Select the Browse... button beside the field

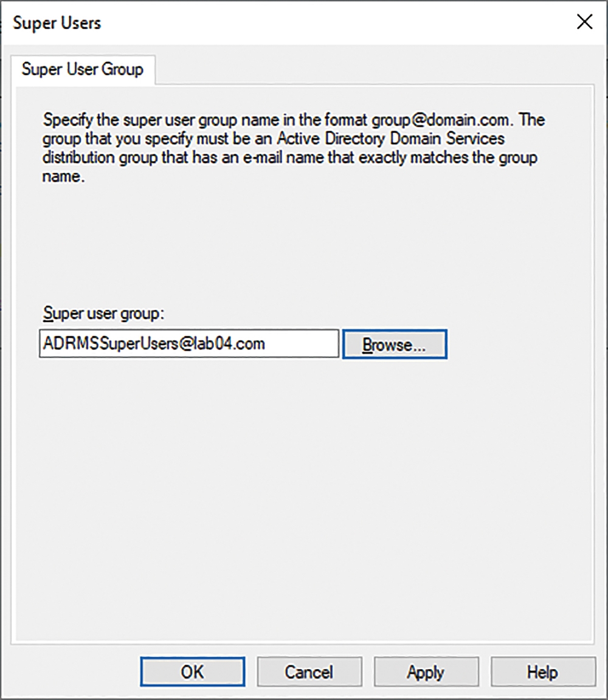pos(395,344)
